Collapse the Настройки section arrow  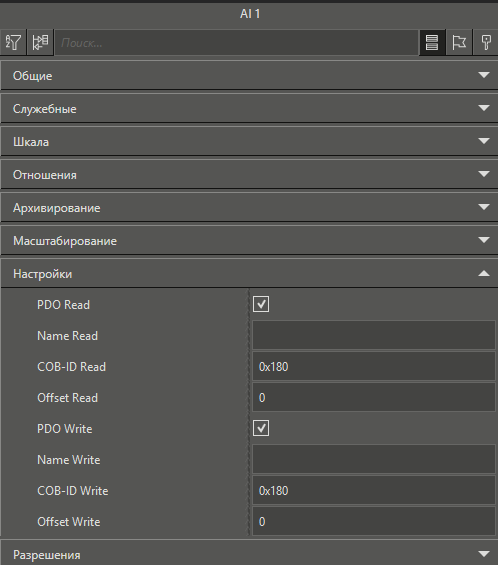(x=484, y=273)
